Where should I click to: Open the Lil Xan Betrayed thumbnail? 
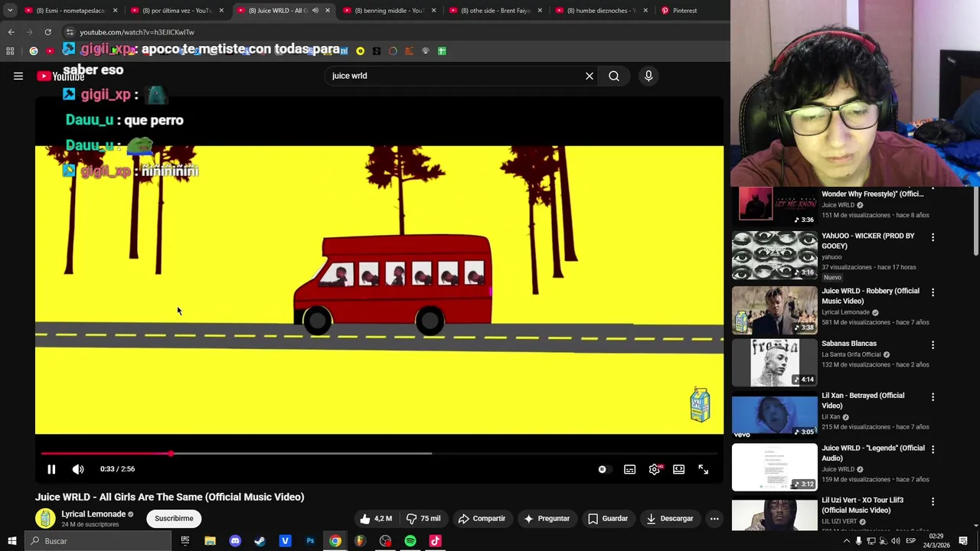(x=775, y=415)
